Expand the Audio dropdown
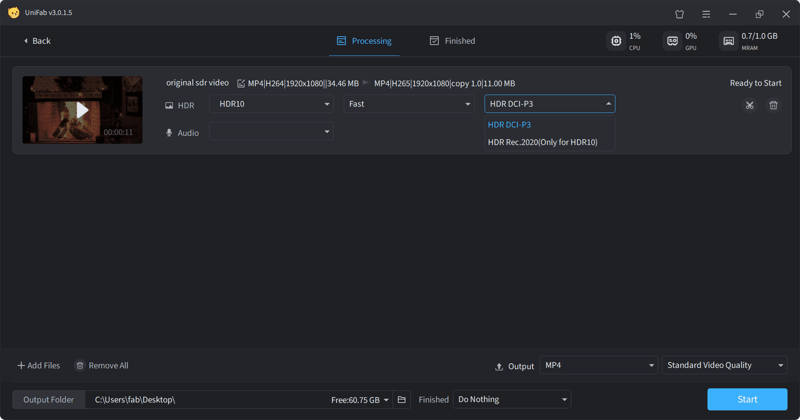This screenshot has width=800, height=420. tap(271, 132)
